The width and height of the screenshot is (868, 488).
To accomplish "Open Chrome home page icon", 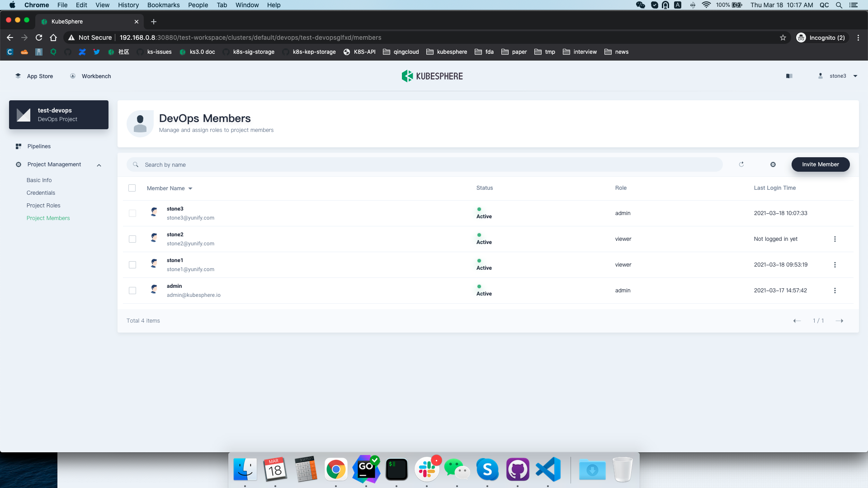I will click(x=53, y=38).
